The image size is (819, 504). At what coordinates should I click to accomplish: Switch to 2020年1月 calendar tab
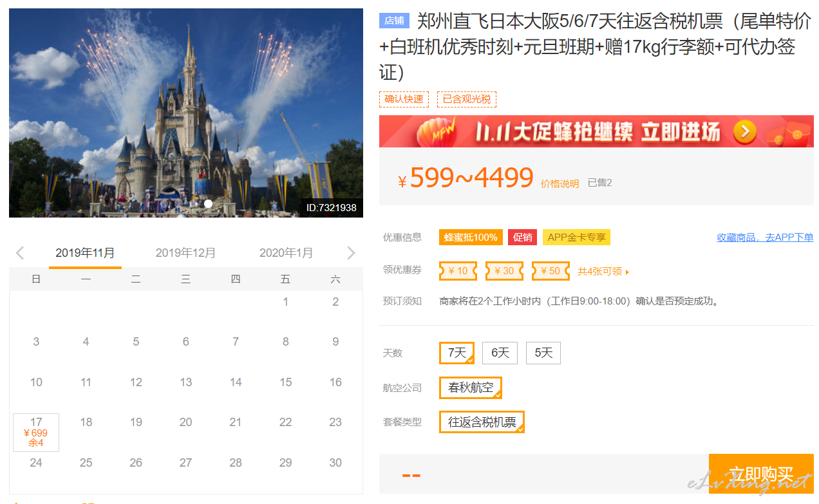coord(286,253)
